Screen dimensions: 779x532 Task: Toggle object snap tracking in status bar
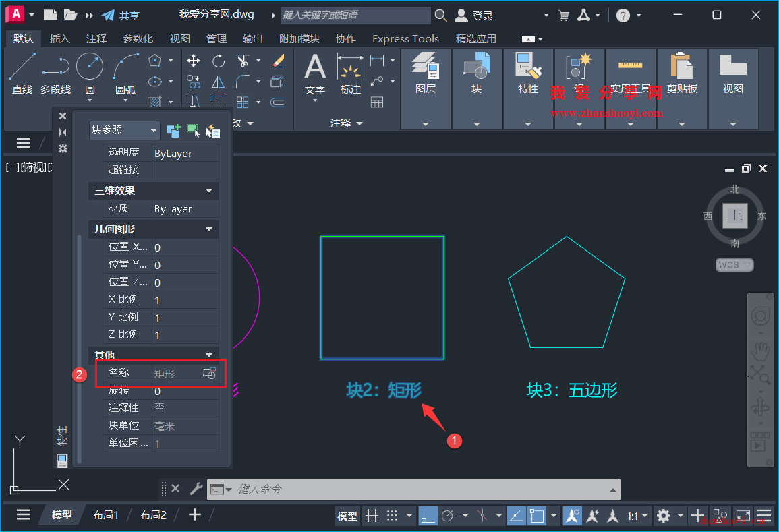coord(516,516)
